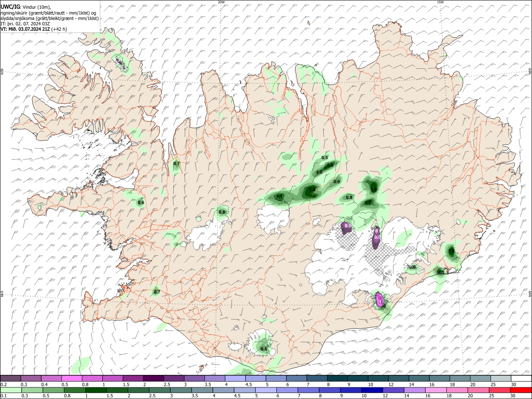Image resolution: width=532 pixels, height=399 pixels.
Task: Click the '20W' longitude label
Action: pos(221,2)
